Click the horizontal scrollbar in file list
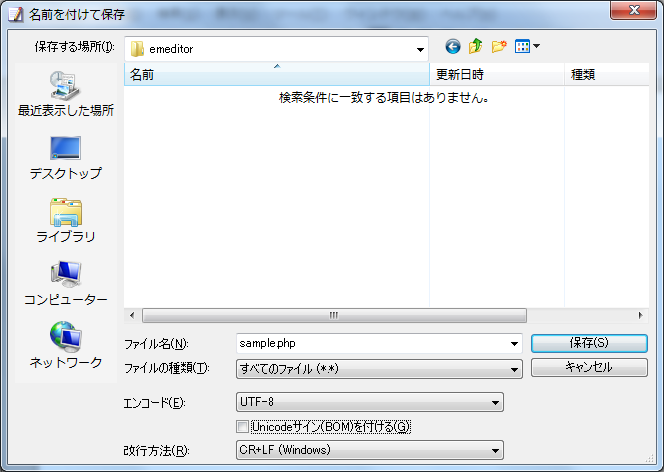 tap(333, 315)
